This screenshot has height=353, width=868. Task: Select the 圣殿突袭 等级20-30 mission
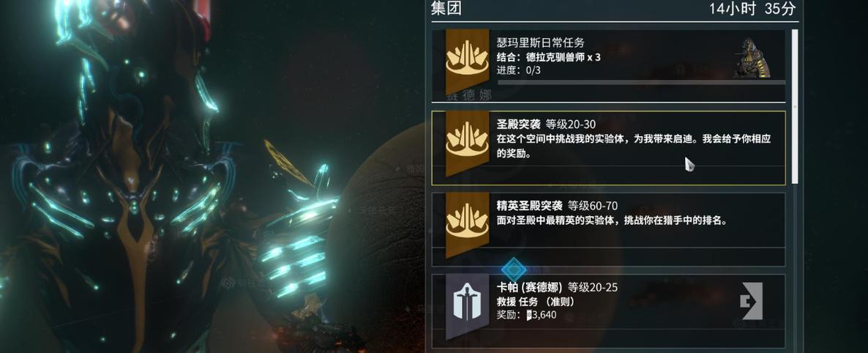608,148
